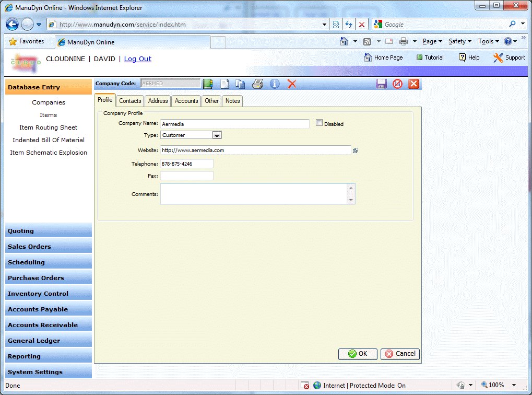Viewport: 532px width, 395px height.
Task: Click the green company lookup book icon
Action: coord(208,84)
